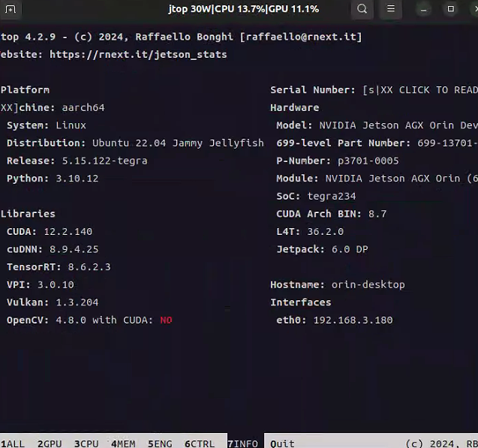
Task: Click the OpenCV 4.8.0 version text
Action: [x=71, y=320]
